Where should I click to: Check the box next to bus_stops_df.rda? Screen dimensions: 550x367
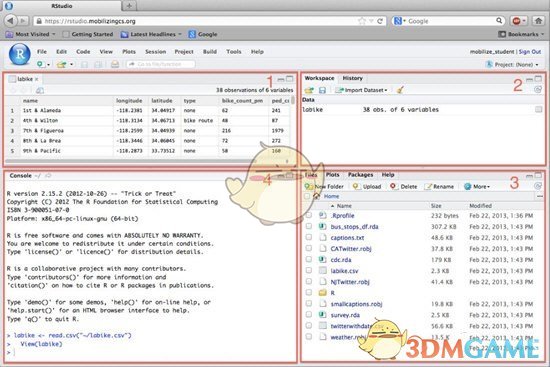click(309, 226)
